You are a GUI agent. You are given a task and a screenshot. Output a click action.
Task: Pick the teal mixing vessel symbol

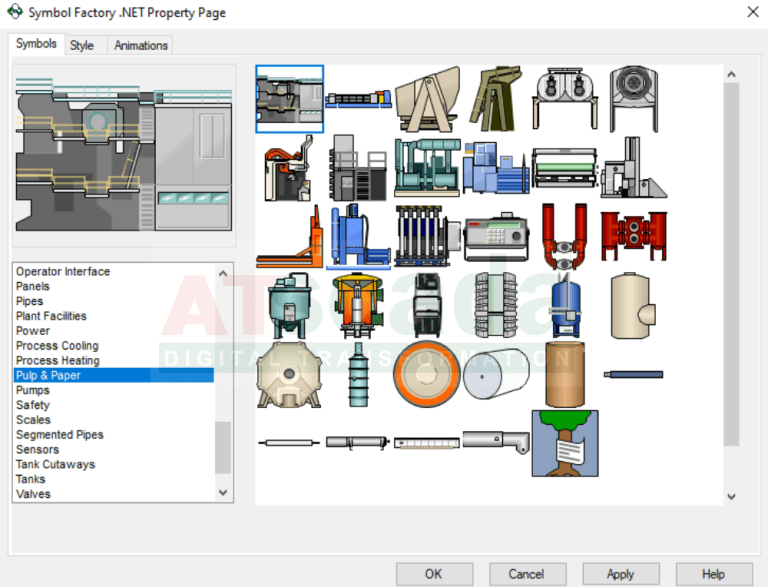point(289,306)
